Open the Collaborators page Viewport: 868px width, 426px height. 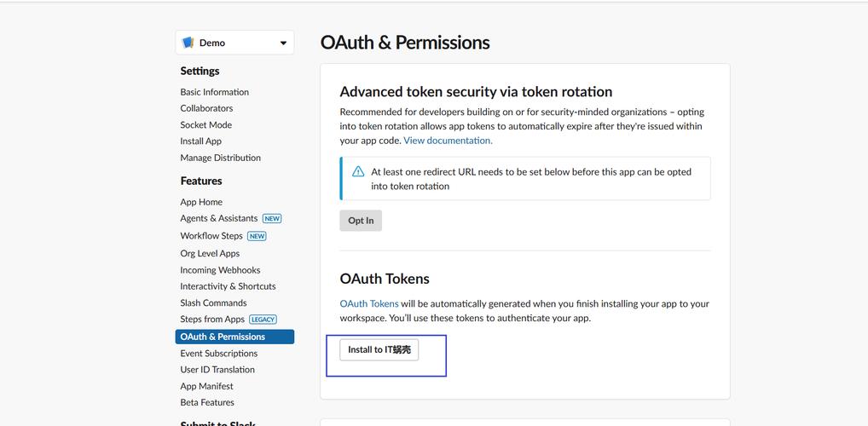point(206,108)
